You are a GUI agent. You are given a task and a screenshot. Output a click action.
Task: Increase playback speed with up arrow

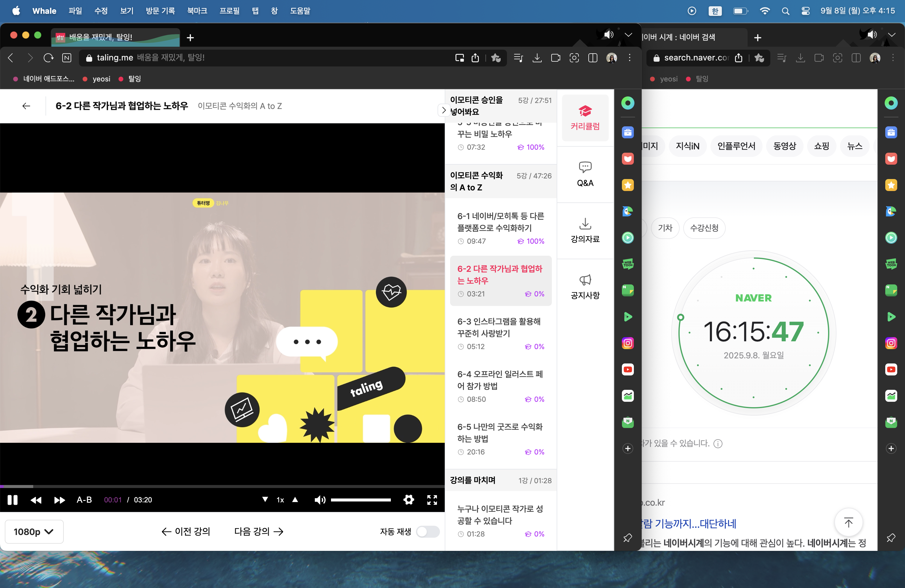point(295,499)
